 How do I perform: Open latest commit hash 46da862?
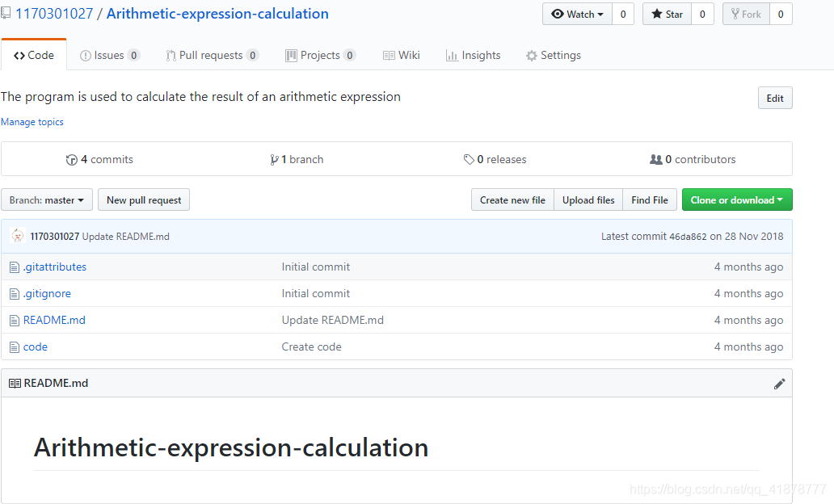tap(688, 237)
